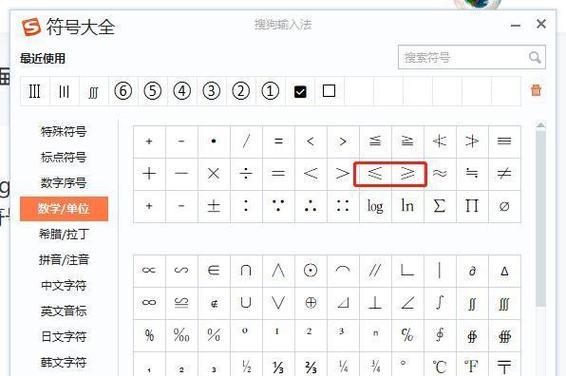This screenshot has height=376, width=566.
Task: Click the symbol list vertical scrollbar
Action: tap(540, 220)
